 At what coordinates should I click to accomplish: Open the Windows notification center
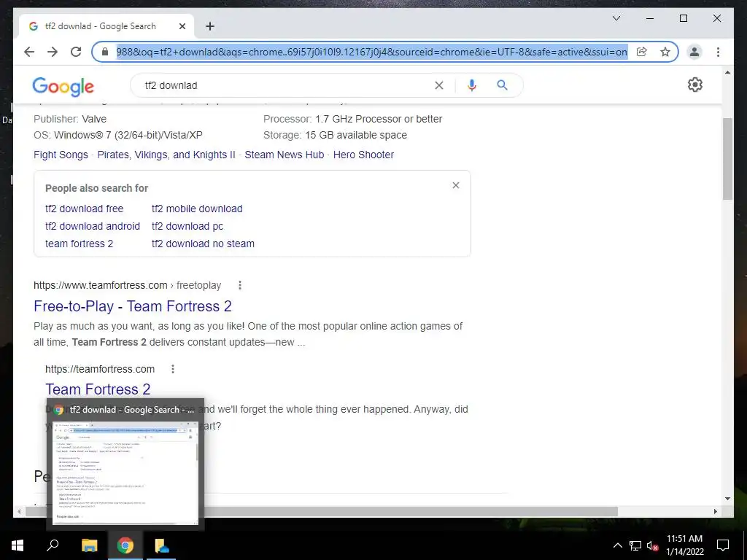pos(723,545)
